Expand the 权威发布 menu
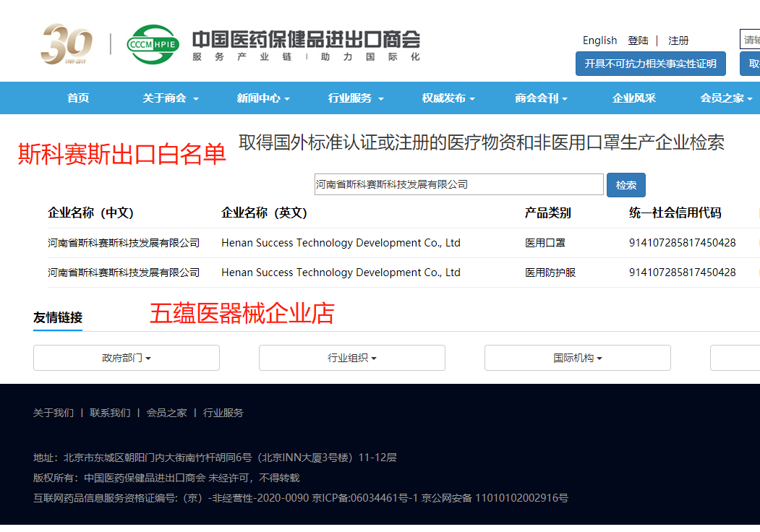 448,98
